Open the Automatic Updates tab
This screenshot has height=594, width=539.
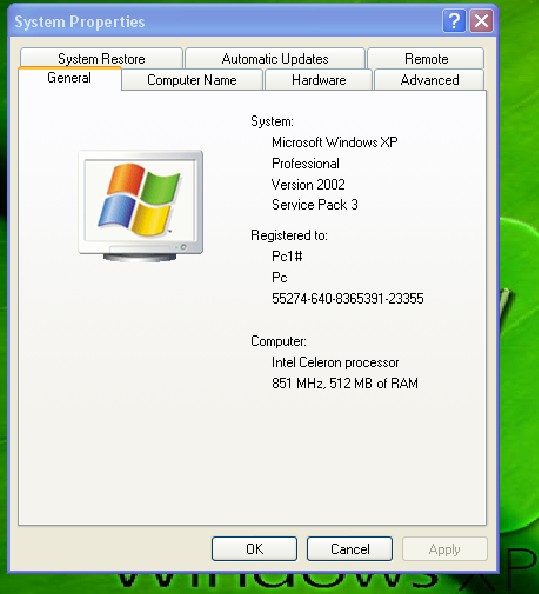275,58
